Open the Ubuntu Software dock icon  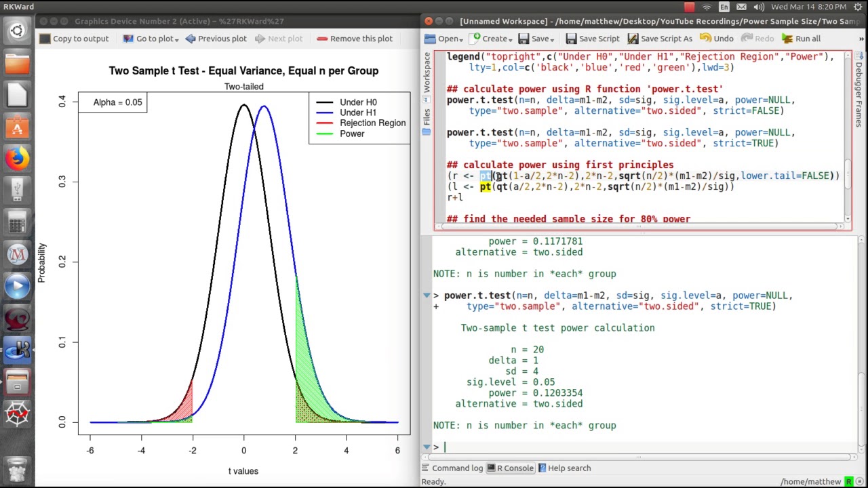coord(17,127)
